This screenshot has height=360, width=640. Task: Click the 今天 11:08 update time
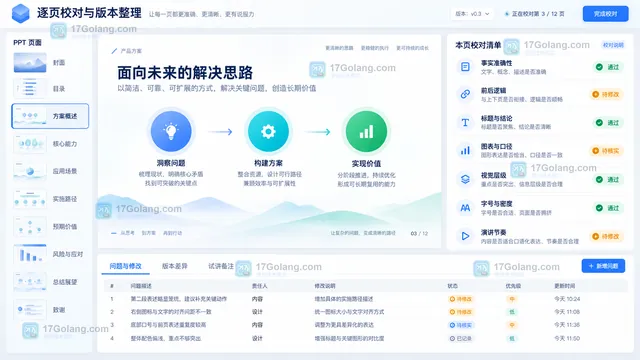(x=567, y=312)
